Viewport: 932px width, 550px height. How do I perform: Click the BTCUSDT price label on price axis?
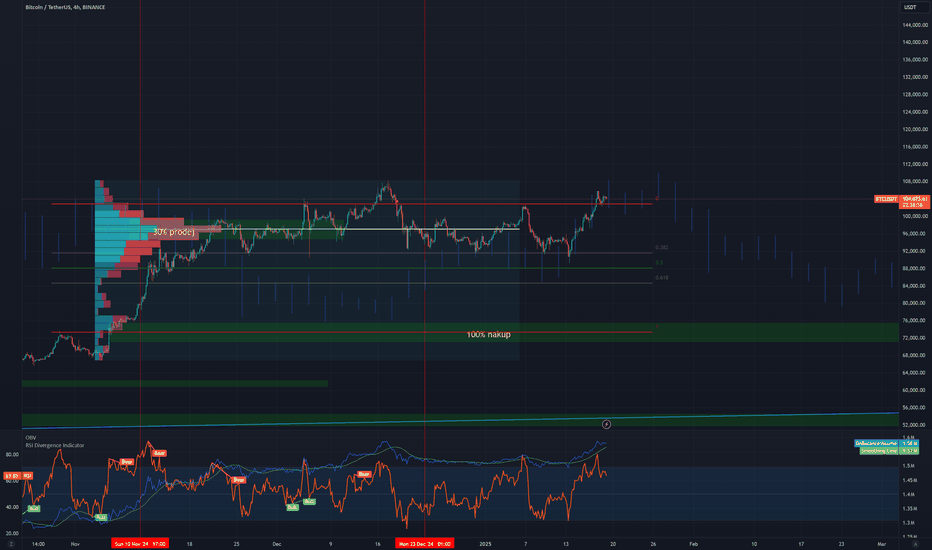886,199
